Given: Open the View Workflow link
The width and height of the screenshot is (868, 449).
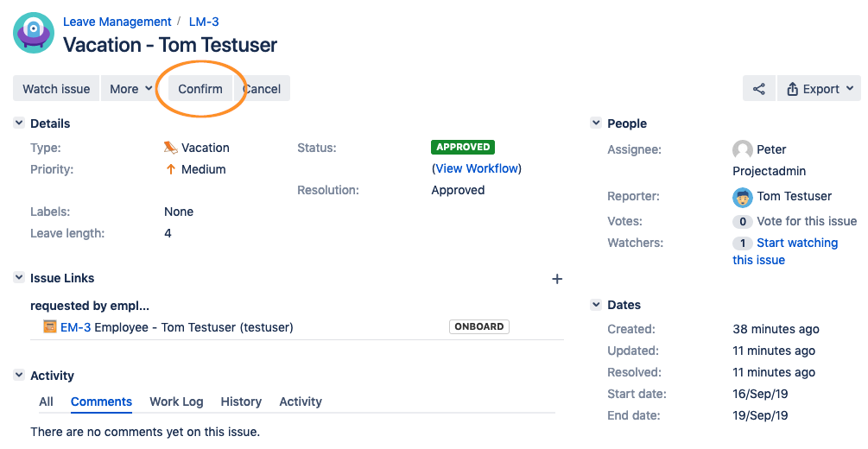Looking at the screenshot, I should pos(477,168).
